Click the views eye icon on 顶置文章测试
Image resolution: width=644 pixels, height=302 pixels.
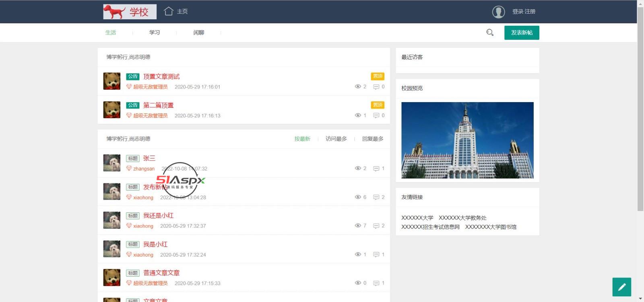click(358, 86)
